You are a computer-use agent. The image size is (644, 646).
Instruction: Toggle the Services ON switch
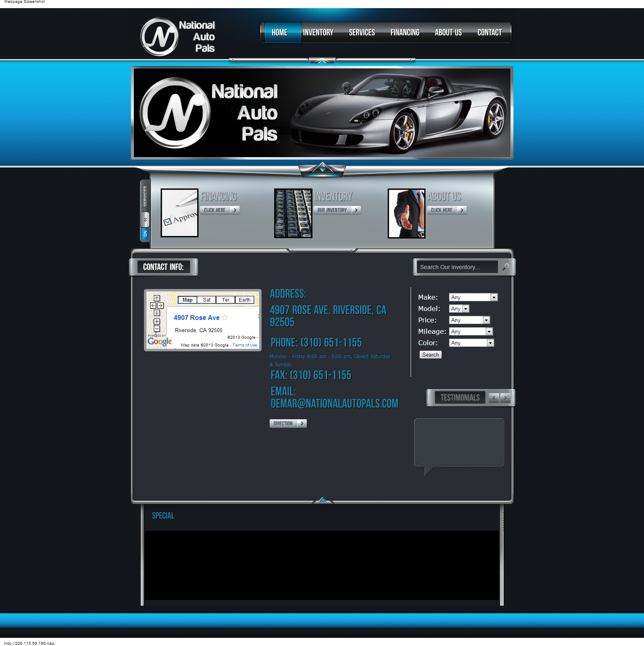click(x=145, y=234)
